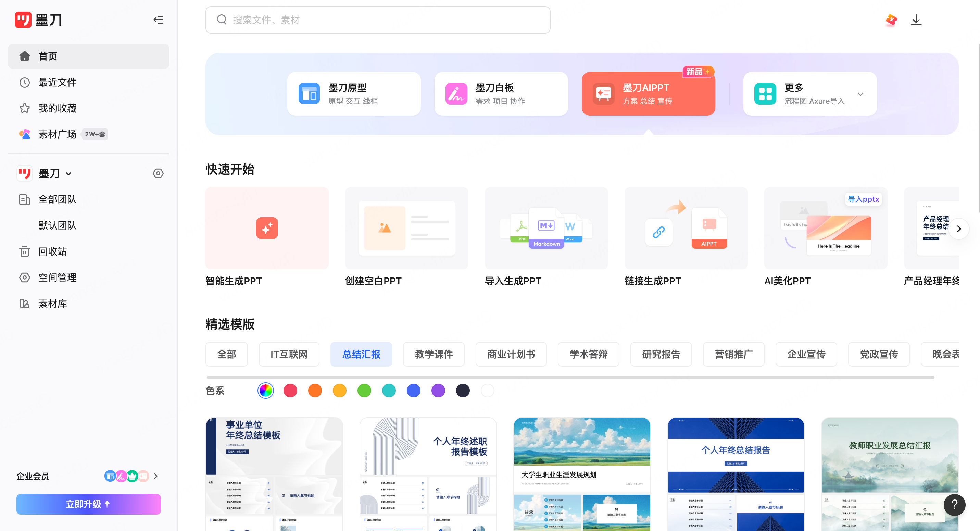
Task: Switch to the 教学课件 template tab
Action: point(434,354)
